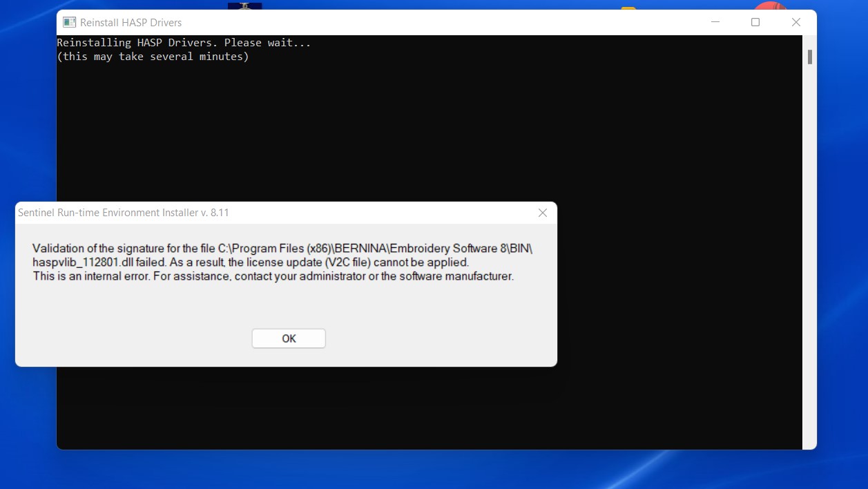The height and width of the screenshot is (489, 868).
Task: Click the Reinstall HASP Drivers console icon
Action: click(x=69, y=22)
